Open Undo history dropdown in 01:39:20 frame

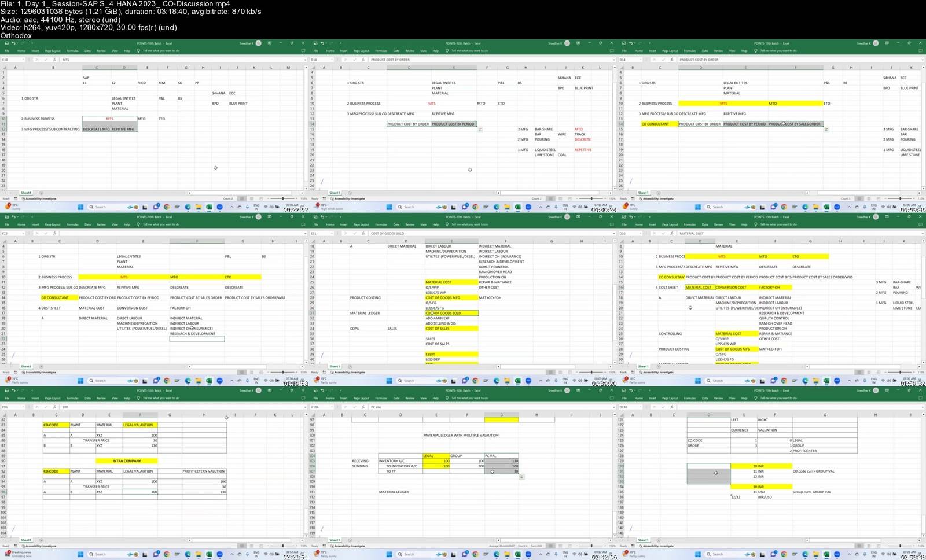[x=326, y=217]
